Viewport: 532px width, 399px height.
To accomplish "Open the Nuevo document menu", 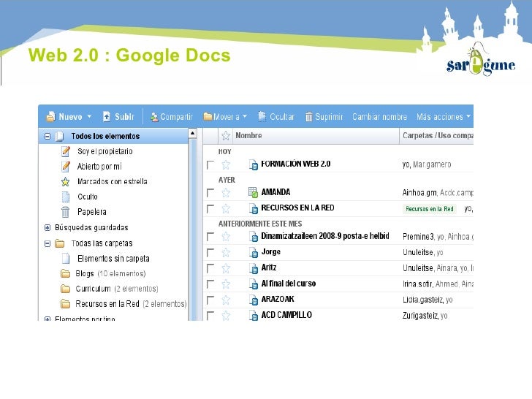I will [69, 117].
